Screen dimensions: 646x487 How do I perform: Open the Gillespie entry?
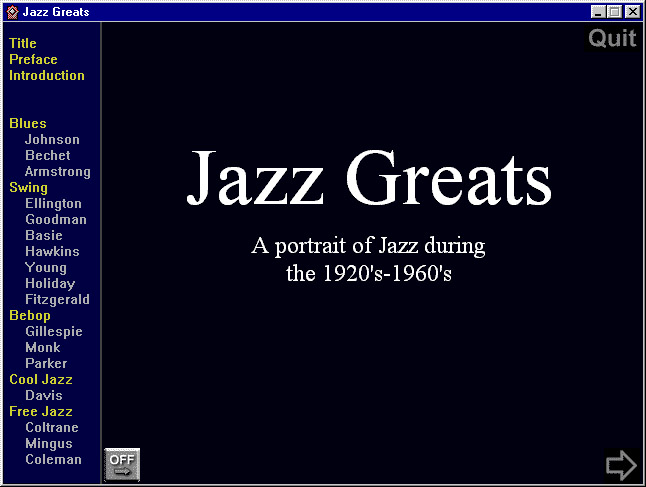[54, 331]
